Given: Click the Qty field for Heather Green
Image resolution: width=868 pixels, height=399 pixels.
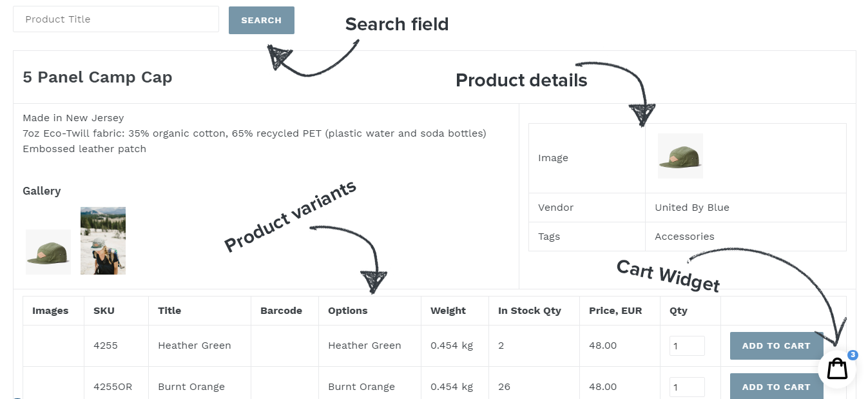Looking at the screenshot, I should pyautogui.click(x=687, y=345).
